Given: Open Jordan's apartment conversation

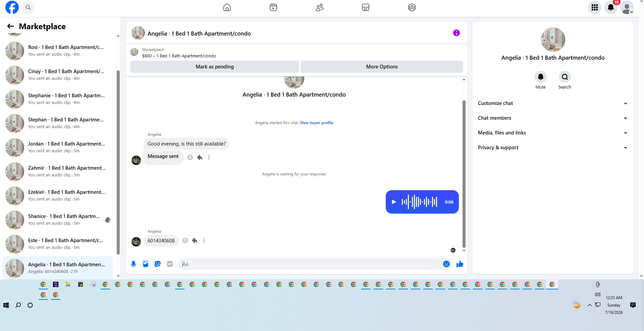Looking at the screenshot, I should pos(58,148).
